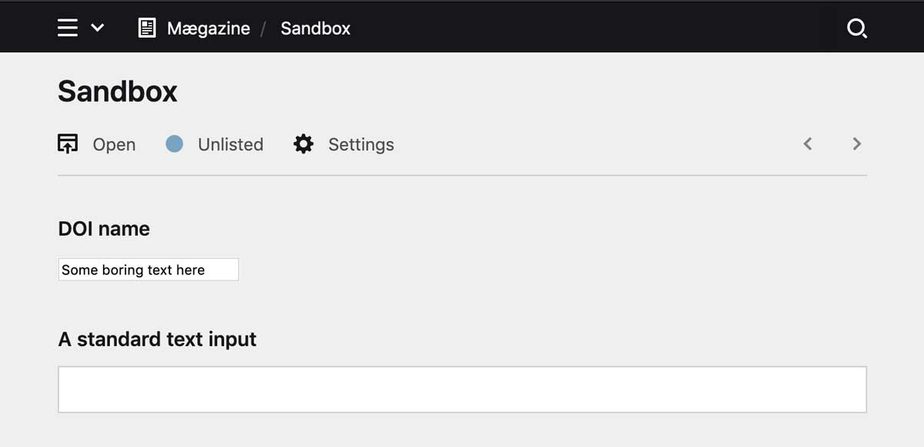Image resolution: width=924 pixels, height=447 pixels.
Task: Click the Sandbox page heading
Action: click(x=117, y=91)
